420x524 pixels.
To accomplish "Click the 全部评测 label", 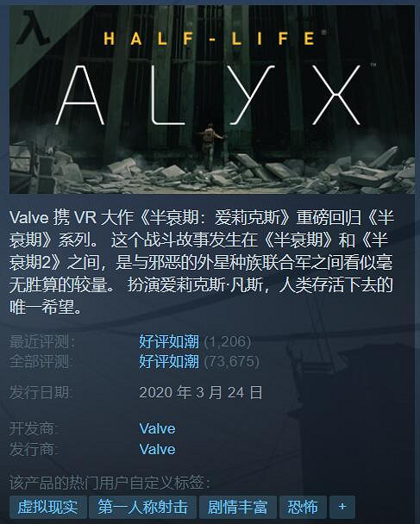I will [x=42, y=361].
